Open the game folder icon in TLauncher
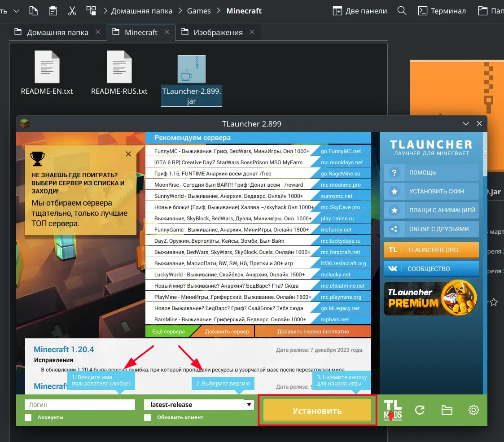Image resolution: width=504 pixels, height=442 pixels. (x=447, y=410)
